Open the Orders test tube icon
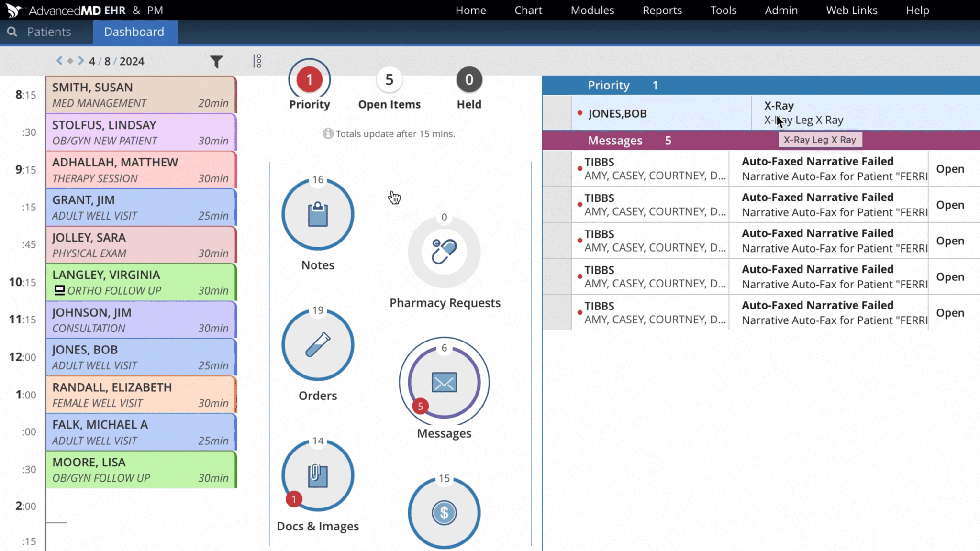Viewport: 980px width, 551px height. [318, 345]
